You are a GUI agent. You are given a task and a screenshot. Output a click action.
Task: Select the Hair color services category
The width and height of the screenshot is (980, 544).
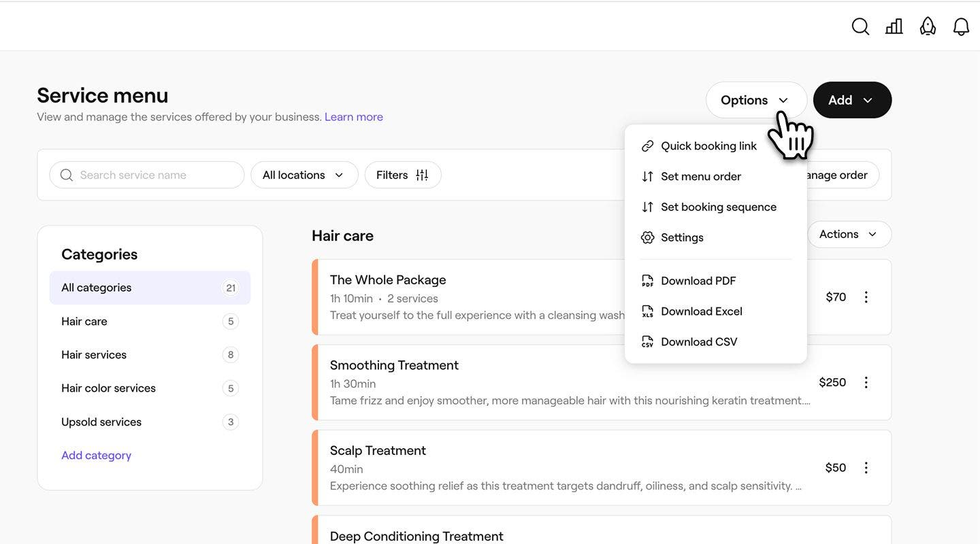click(109, 387)
